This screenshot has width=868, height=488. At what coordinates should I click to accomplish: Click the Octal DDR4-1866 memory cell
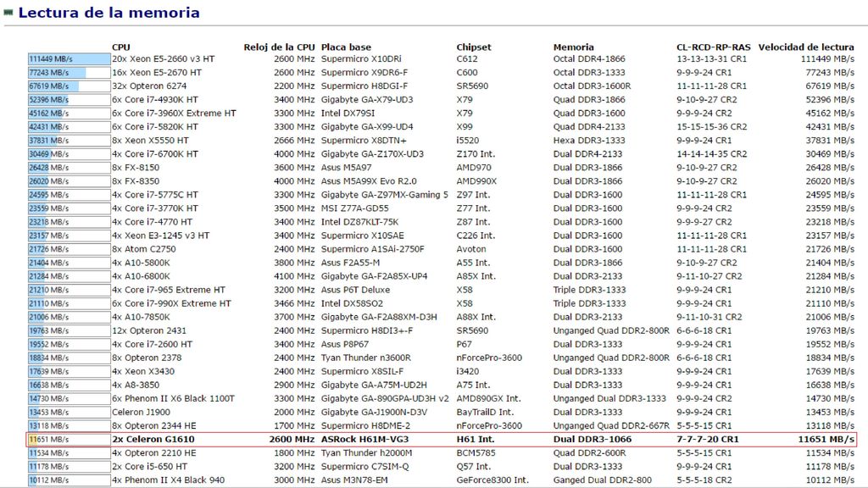589,58
